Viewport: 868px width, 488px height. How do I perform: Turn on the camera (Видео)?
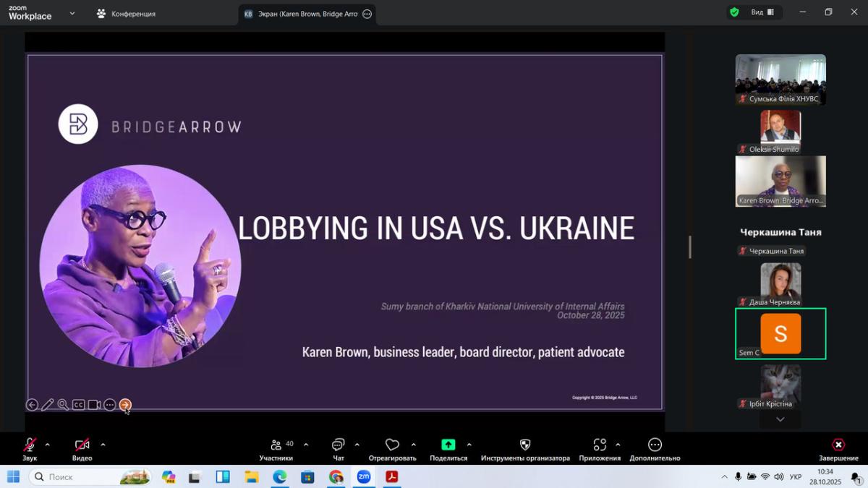tap(82, 445)
